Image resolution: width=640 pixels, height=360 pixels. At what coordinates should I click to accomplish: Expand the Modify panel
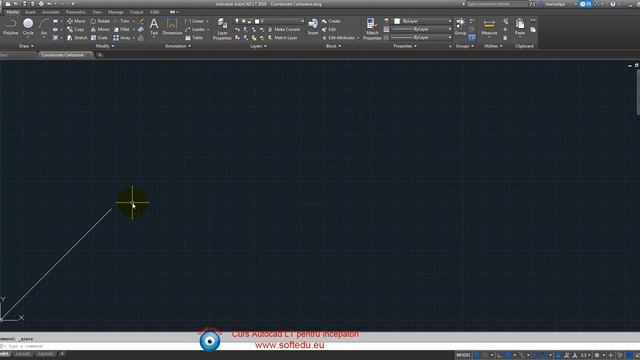point(105,46)
